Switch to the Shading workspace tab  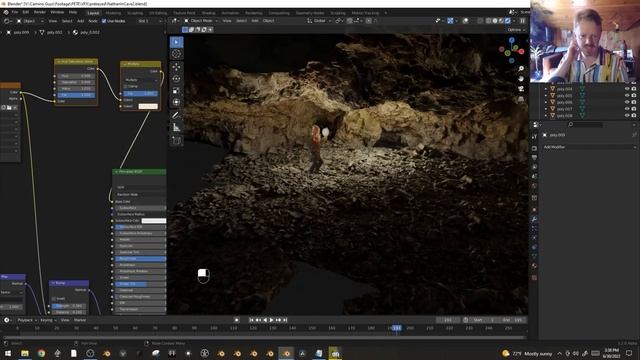click(x=209, y=13)
